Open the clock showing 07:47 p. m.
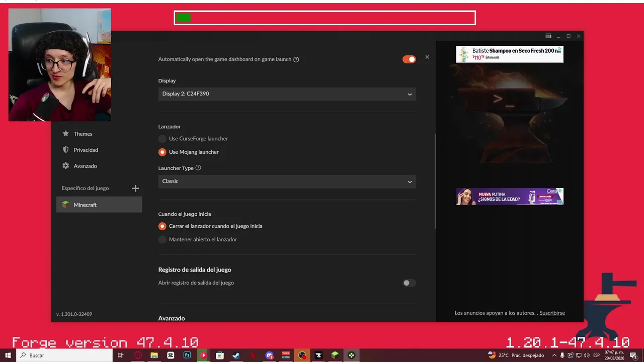644x362 pixels. click(614, 355)
